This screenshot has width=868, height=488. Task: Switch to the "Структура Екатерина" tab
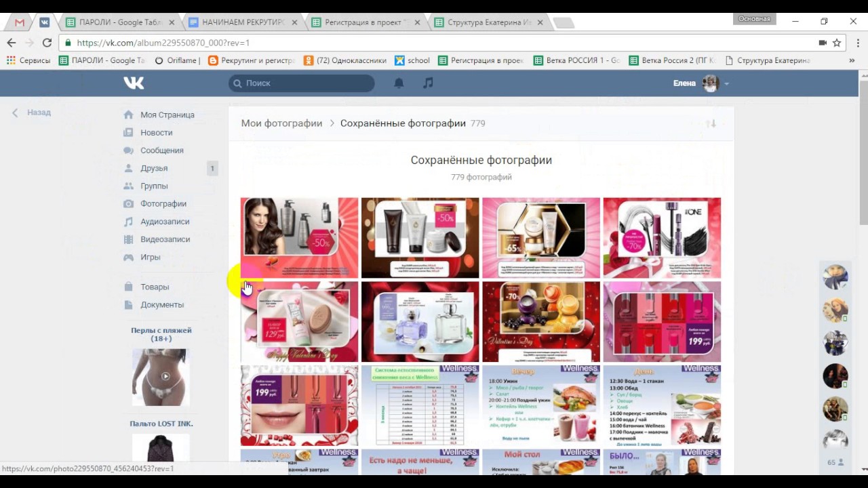pyautogui.click(x=489, y=22)
